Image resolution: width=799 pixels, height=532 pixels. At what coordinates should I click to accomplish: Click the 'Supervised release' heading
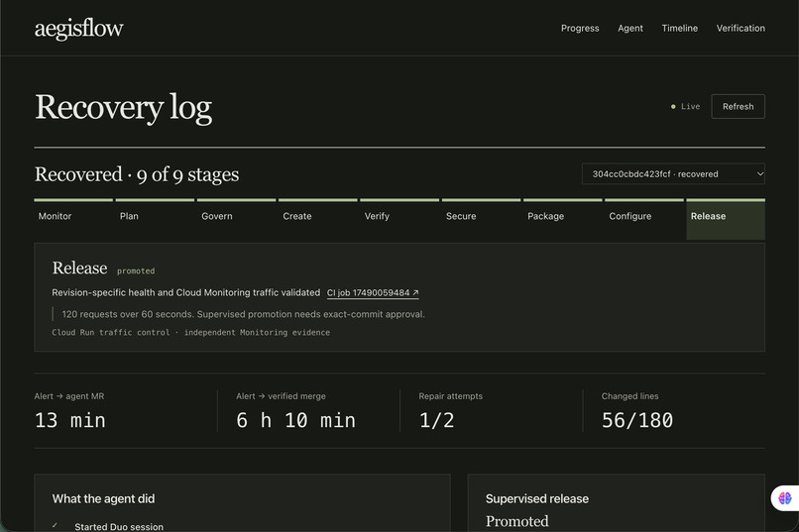pos(537,499)
